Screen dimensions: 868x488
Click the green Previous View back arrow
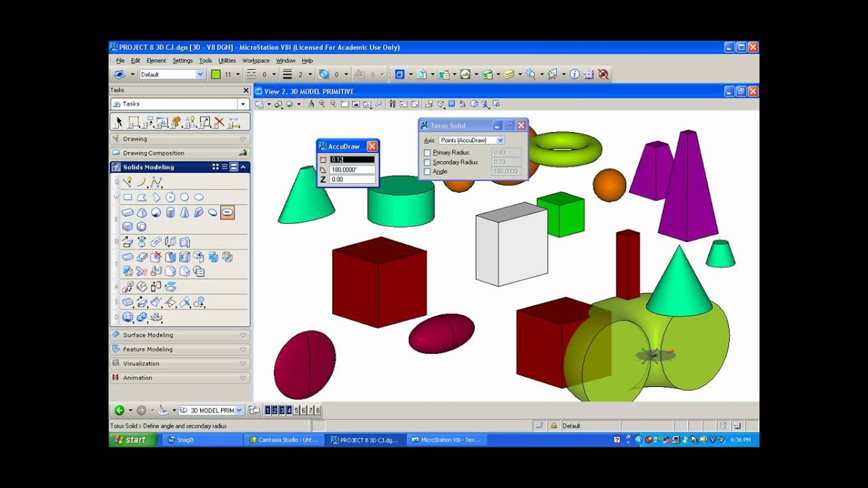[x=119, y=410]
